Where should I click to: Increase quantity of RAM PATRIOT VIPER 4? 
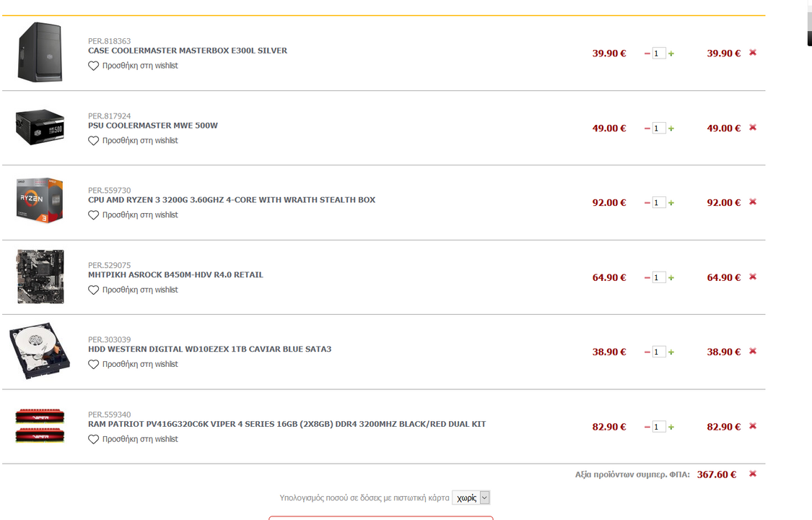point(671,427)
